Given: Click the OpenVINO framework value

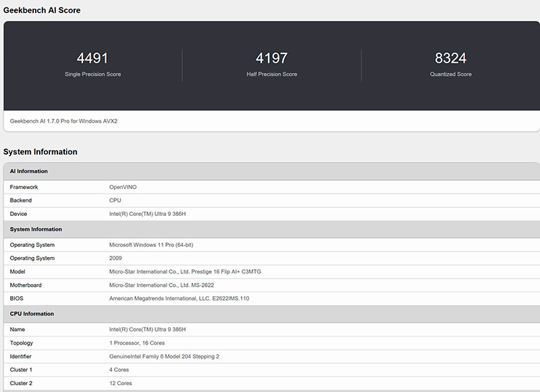Looking at the screenshot, I should (x=123, y=187).
